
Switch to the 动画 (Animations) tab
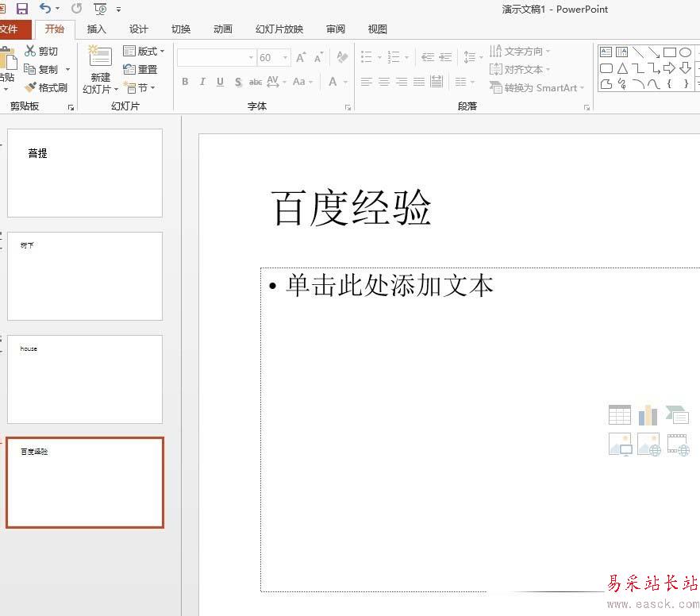tap(223, 29)
